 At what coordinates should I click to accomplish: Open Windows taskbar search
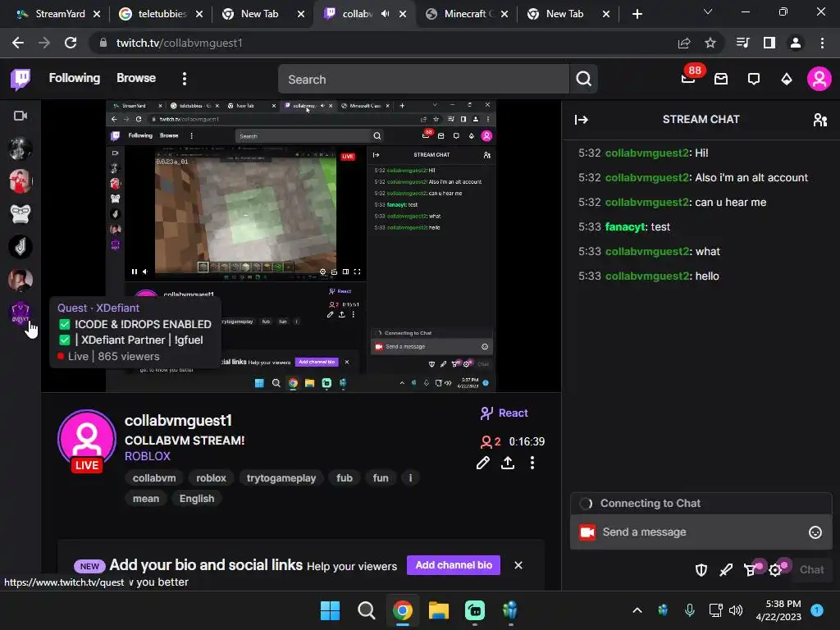[x=367, y=610]
